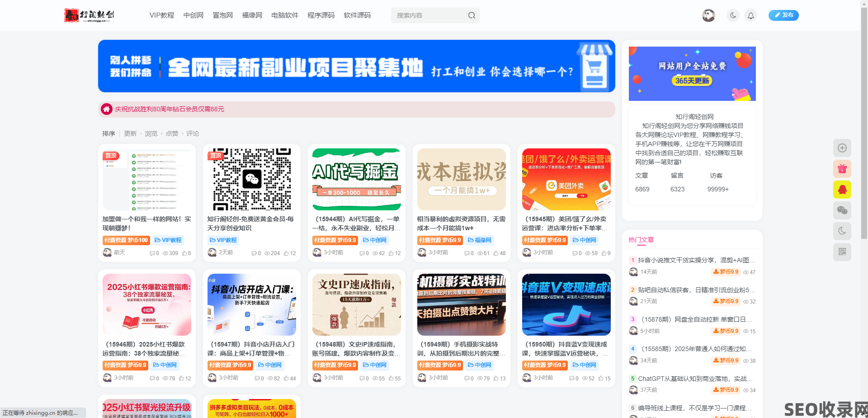Click like icon on AI代写掘金 post
This screenshot has height=418, width=868.
tap(391, 253)
